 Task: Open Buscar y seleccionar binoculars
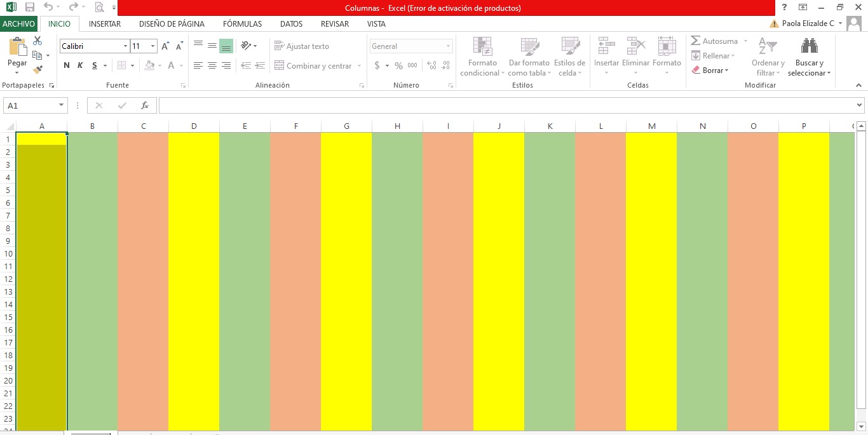[809, 46]
